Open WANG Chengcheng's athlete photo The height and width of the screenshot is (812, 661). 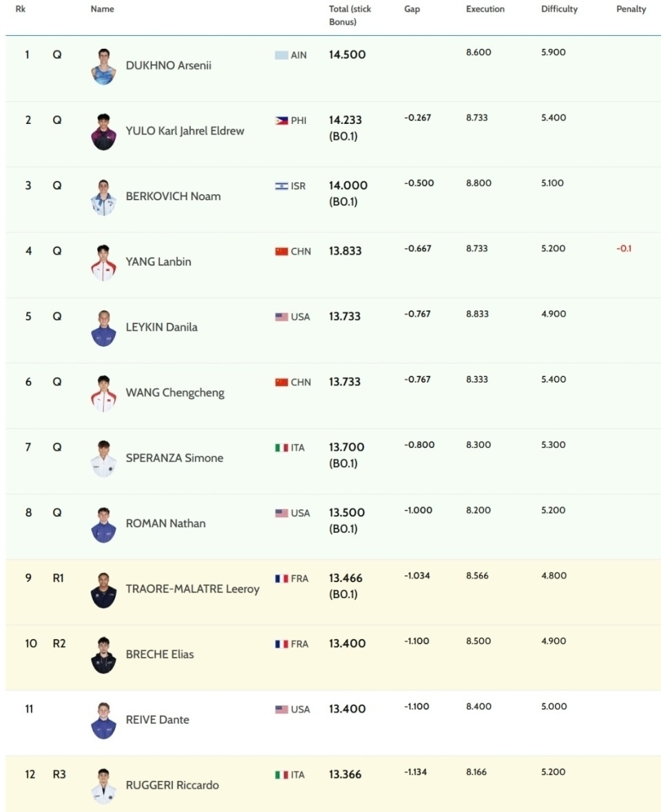click(x=103, y=394)
